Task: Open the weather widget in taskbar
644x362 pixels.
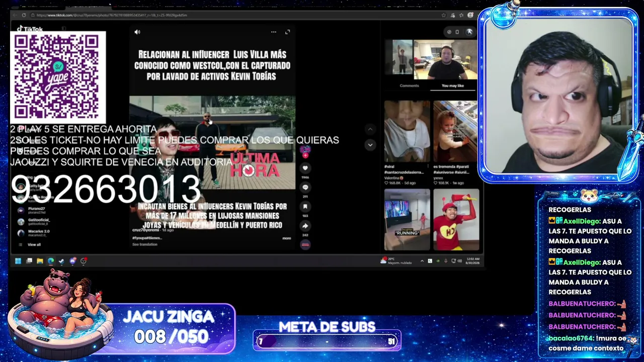Action: (x=396, y=260)
